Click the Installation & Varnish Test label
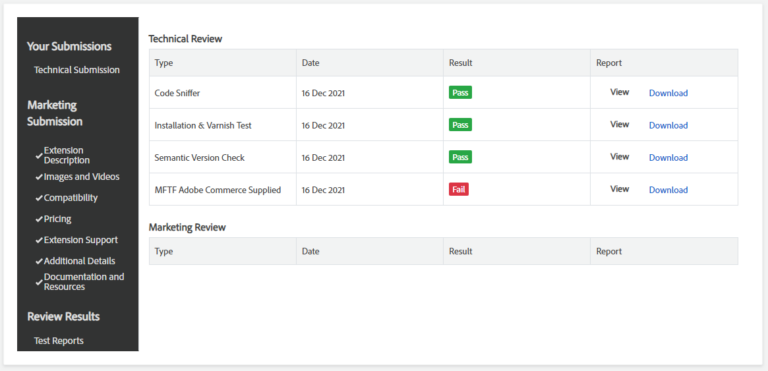Image resolution: width=768 pixels, height=371 pixels. point(203,125)
